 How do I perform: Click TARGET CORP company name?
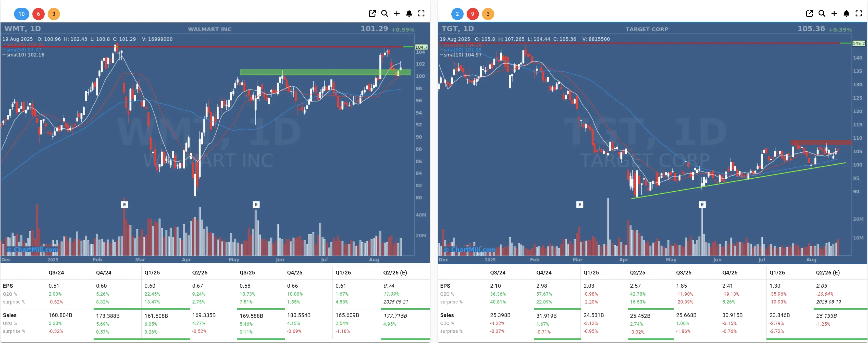647,29
